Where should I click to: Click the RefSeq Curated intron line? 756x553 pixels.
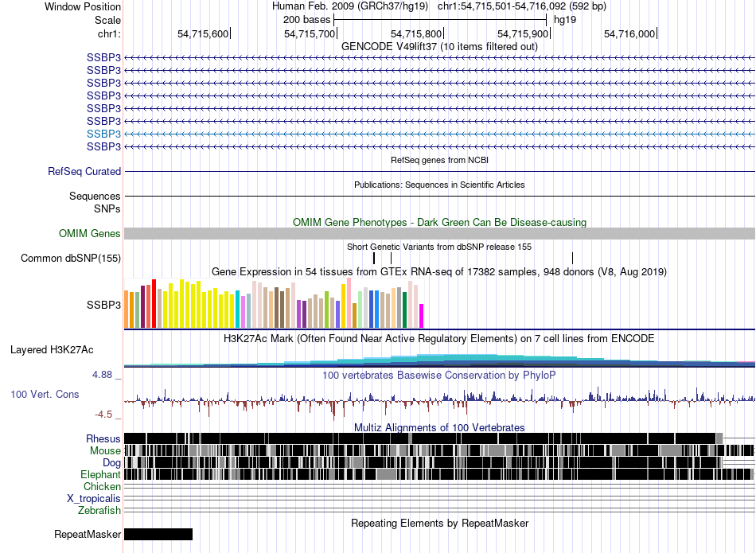click(439, 171)
